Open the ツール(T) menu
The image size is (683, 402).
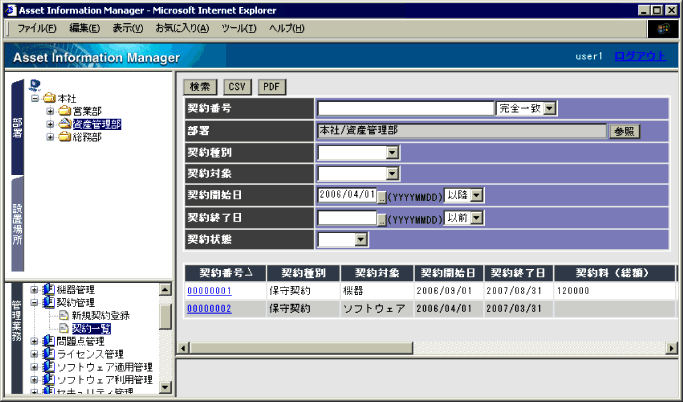click(239, 28)
